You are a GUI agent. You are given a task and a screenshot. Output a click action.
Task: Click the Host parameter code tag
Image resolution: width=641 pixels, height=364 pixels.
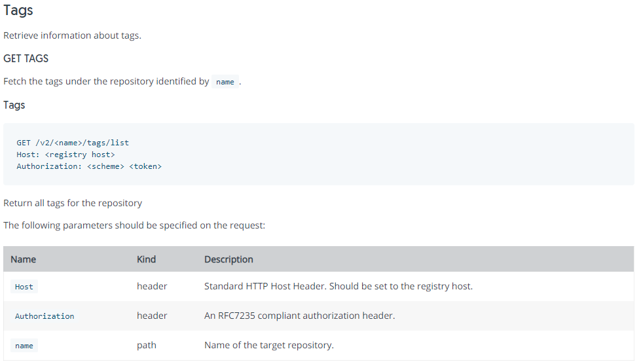24,287
